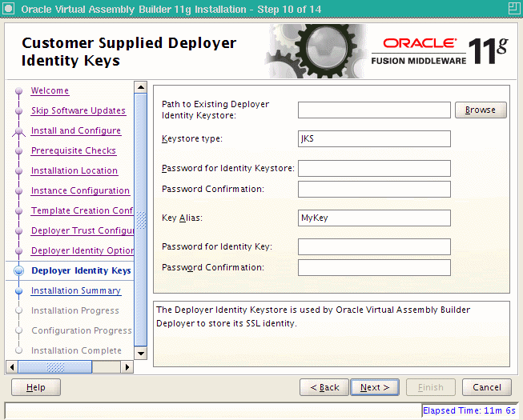The height and width of the screenshot is (420, 523).
Task: Open the Skip Software Updates step
Action: tap(78, 110)
